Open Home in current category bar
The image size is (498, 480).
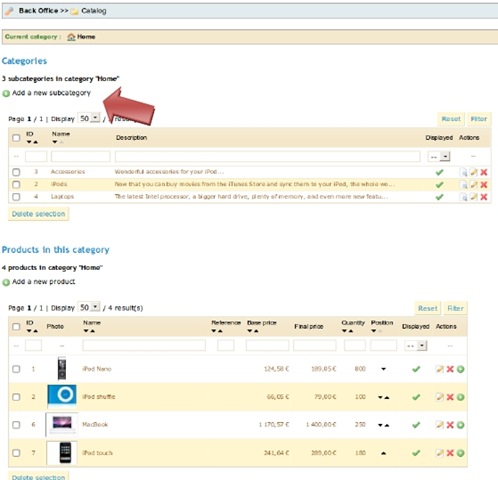click(86, 37)
